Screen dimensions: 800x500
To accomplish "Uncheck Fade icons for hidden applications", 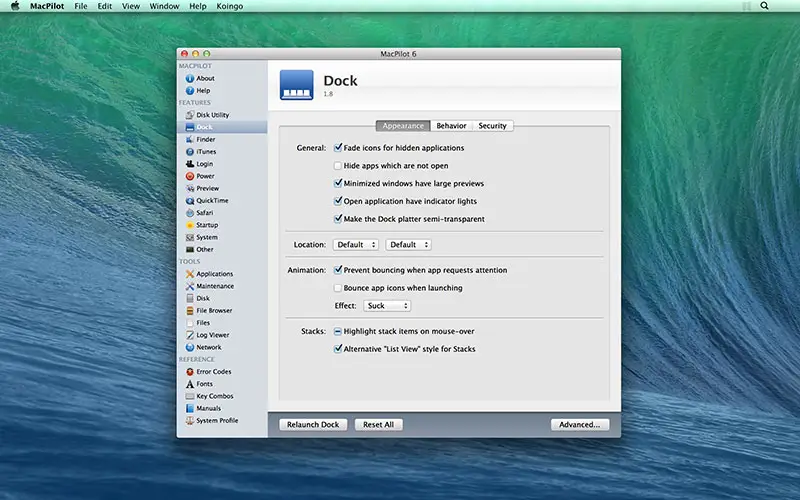I will 338,148.
